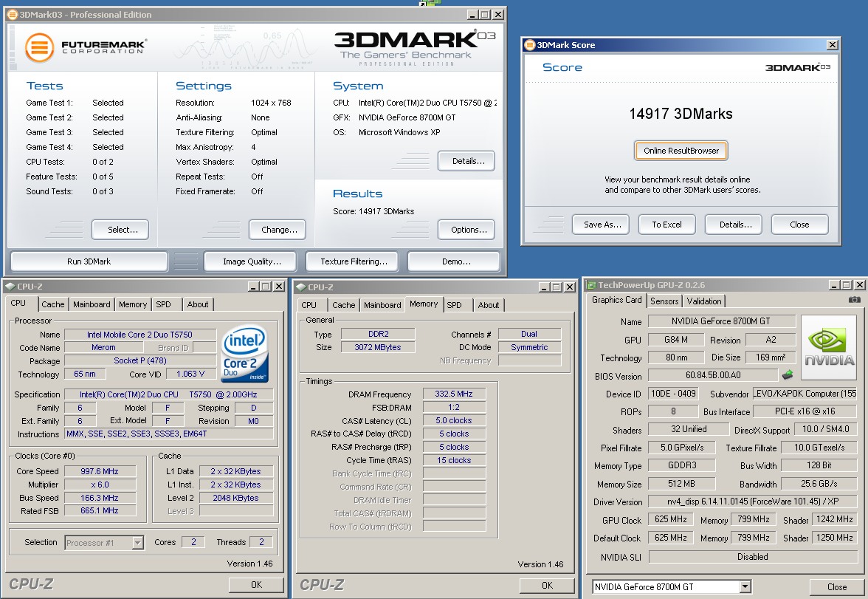Open the GeForce 8700M GT card dropdown

pos(745,586)
